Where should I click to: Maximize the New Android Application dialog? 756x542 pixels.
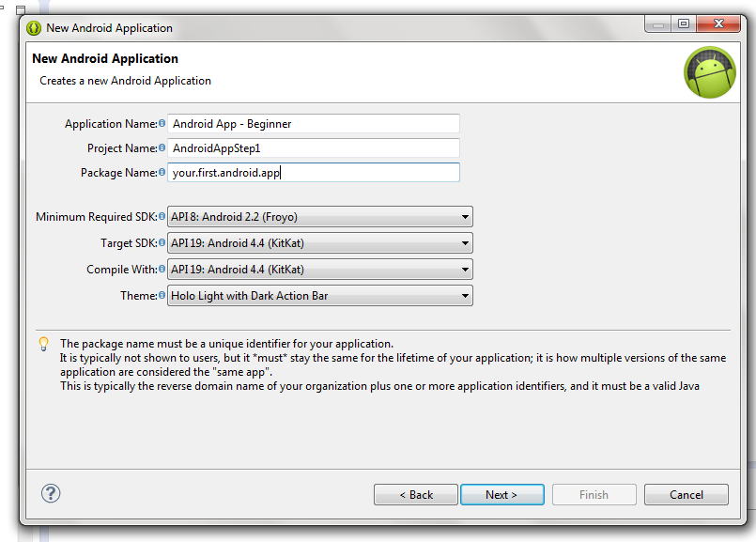[x=683, y=24]
